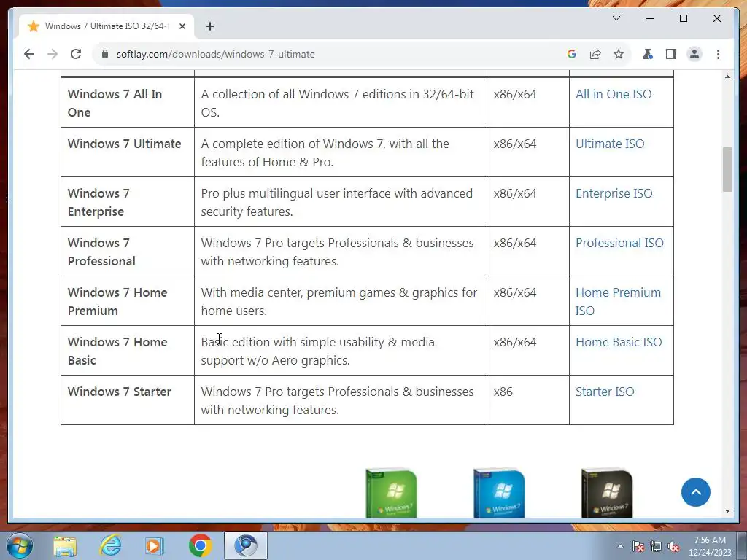Open Windows Explorer from taskbar

(x=65, y=545)
